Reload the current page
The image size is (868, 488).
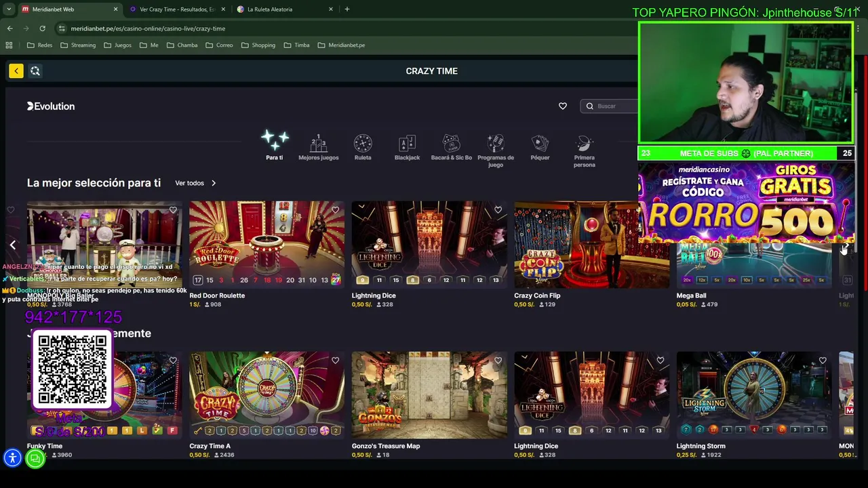[x=42, y=28]
